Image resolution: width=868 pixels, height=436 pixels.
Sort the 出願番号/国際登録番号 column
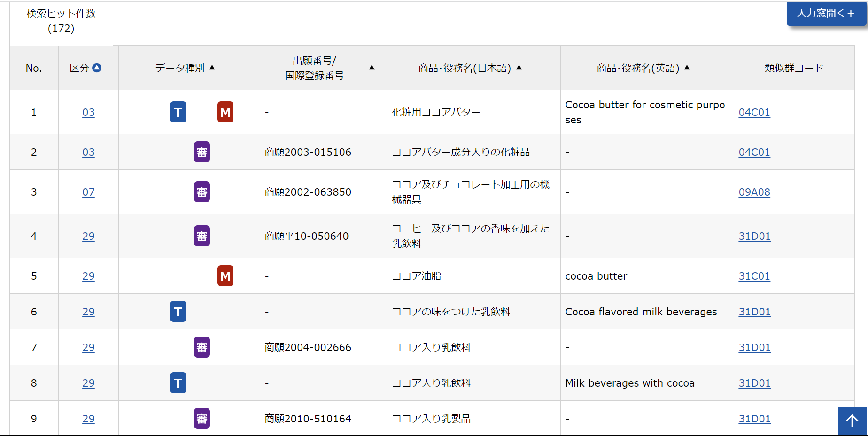point(372,68)
